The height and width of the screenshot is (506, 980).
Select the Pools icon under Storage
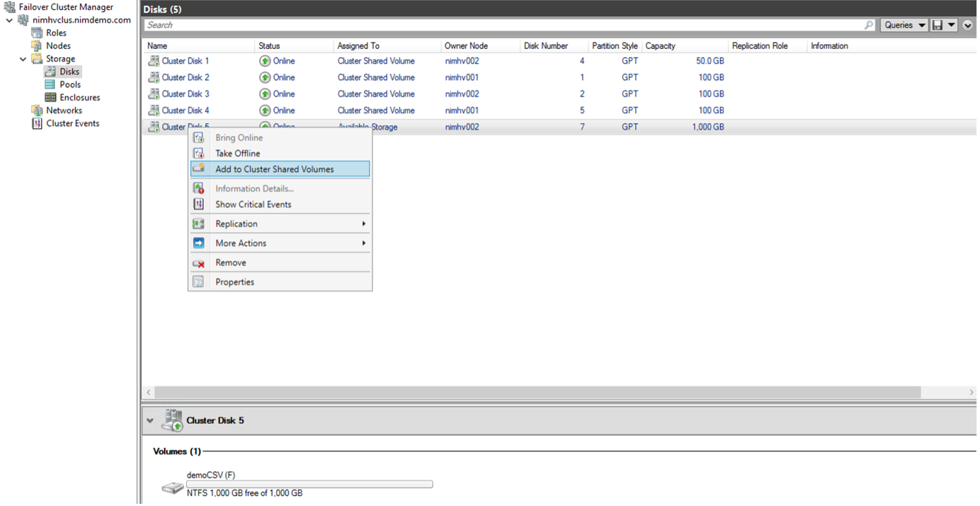[50, 85]
